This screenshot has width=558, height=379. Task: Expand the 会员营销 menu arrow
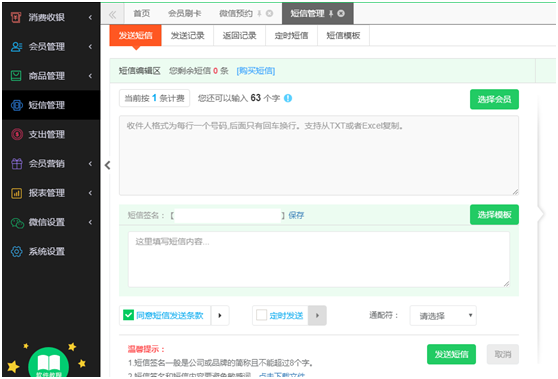coord(90,163)
